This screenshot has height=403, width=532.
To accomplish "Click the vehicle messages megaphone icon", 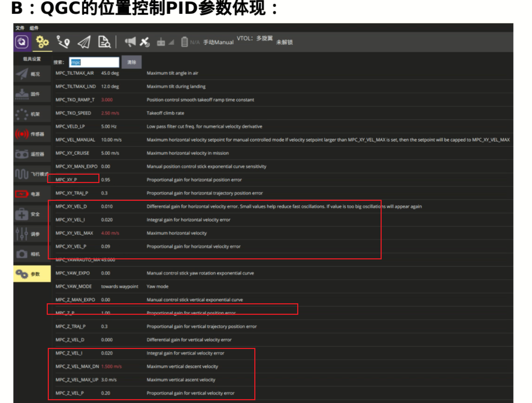I will click(x=130, y=41).
